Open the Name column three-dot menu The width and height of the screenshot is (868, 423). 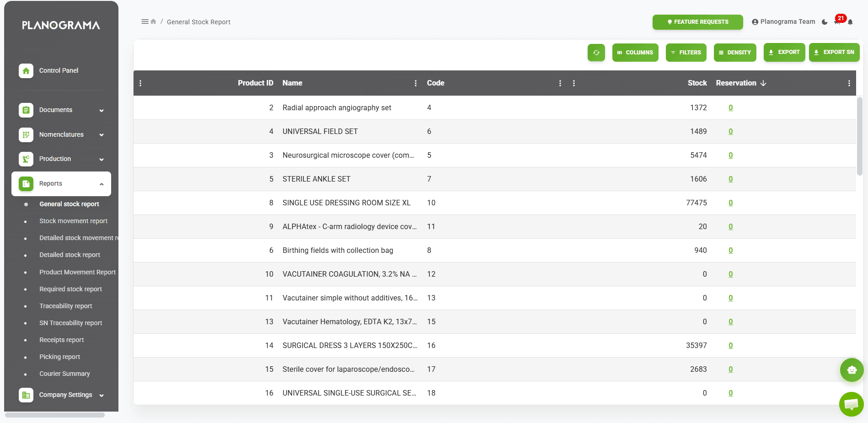tap(416, 83)
